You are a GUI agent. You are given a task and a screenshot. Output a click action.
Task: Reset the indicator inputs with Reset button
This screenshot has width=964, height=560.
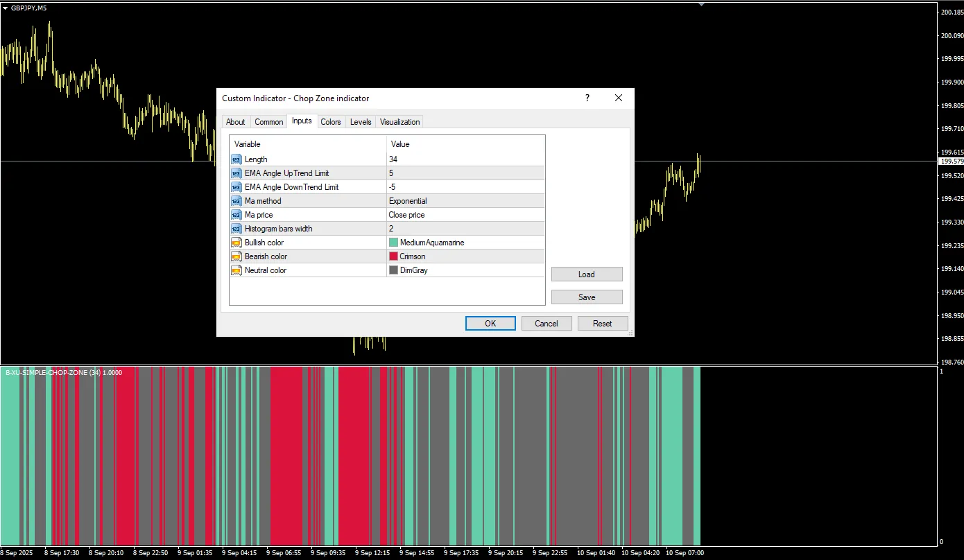[x=602, y=324]
